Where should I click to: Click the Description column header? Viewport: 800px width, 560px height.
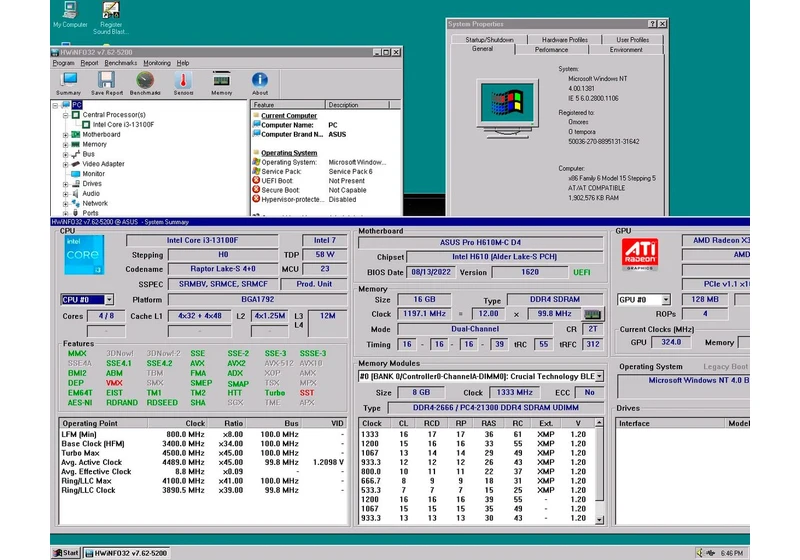tap(357, 105)
